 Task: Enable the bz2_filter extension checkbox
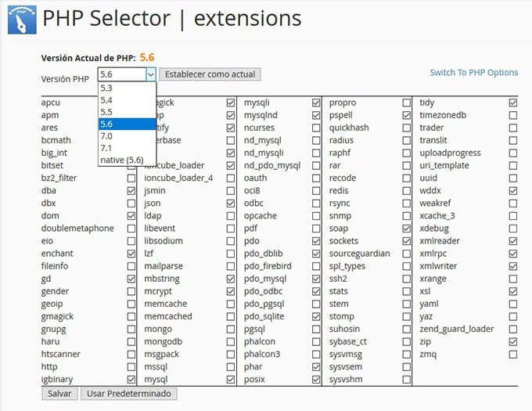coord(131,178)
